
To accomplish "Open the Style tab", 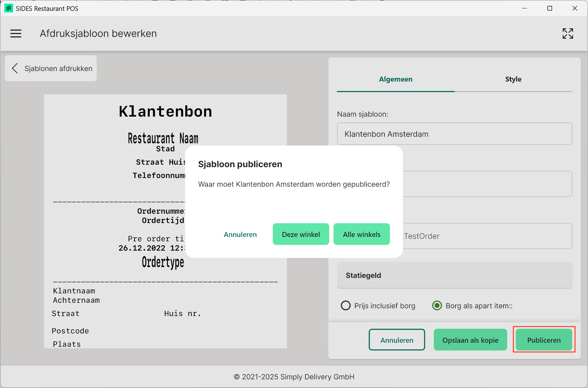I will coord(513,79).
